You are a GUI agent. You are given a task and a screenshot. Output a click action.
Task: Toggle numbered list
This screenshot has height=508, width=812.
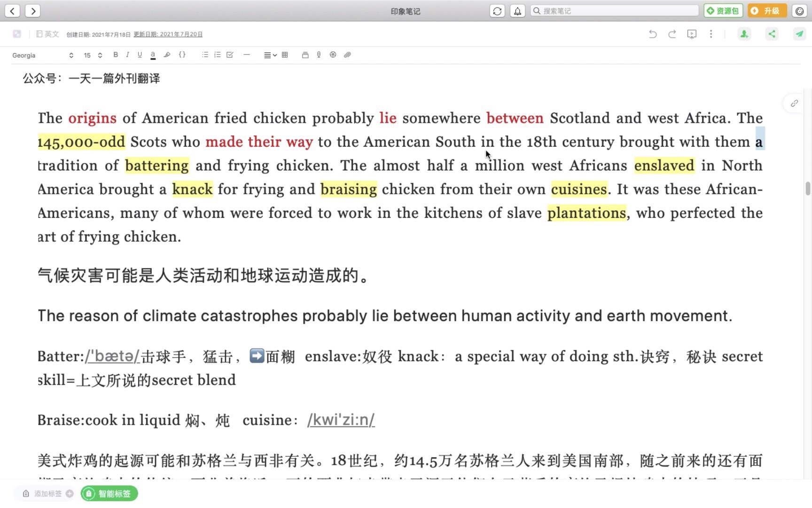217,55
